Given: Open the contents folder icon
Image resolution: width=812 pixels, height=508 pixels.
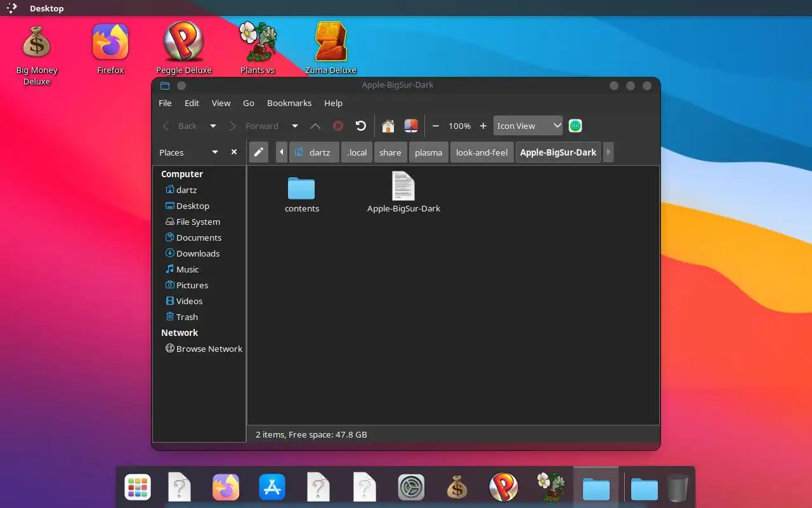Looking at the screenshot, I should pos(301,188).
